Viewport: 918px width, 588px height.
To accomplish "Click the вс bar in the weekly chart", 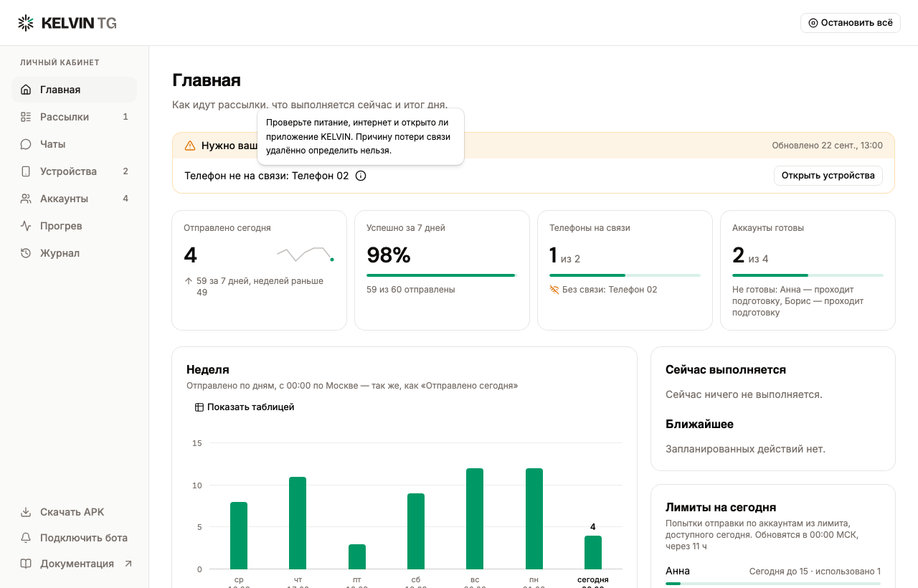I will 475,519.
